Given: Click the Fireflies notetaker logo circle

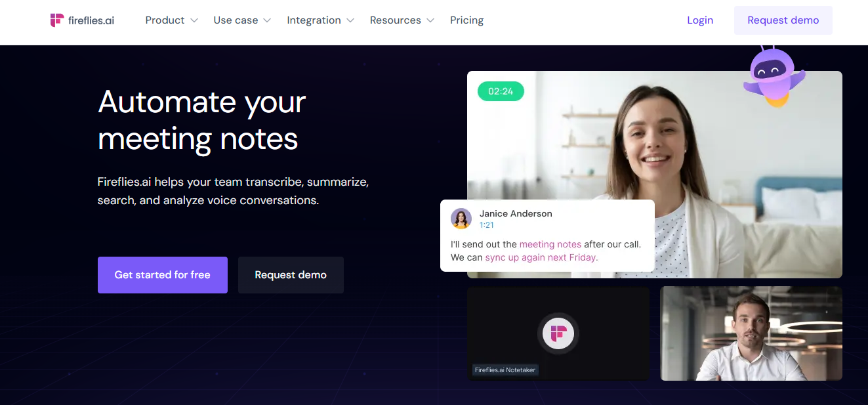Looking at the screenshot, I should coord(558,333).
